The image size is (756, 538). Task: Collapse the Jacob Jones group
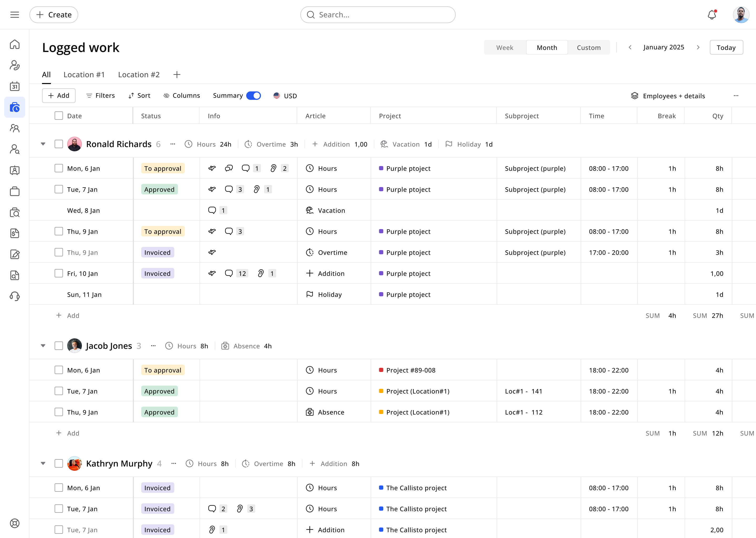click(x=43, y=346)
